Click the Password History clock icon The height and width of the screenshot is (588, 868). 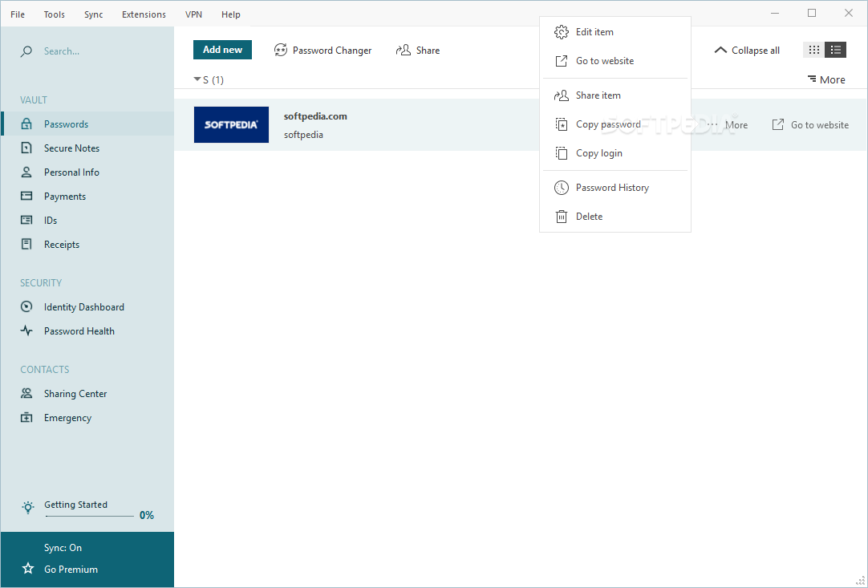tap(562, 188)
